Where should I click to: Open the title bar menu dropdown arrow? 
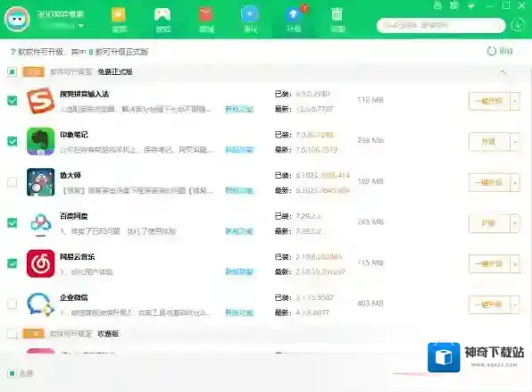(471, 5)
